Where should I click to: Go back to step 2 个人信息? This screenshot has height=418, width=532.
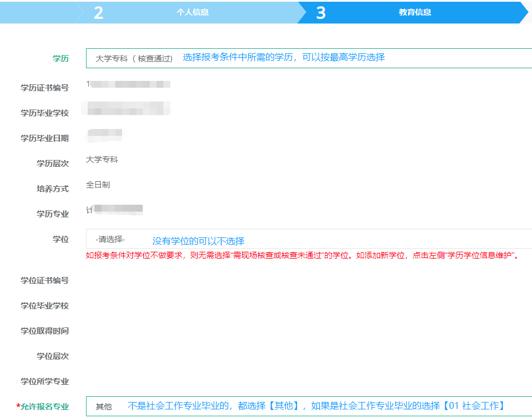click(x=192, y=12)
